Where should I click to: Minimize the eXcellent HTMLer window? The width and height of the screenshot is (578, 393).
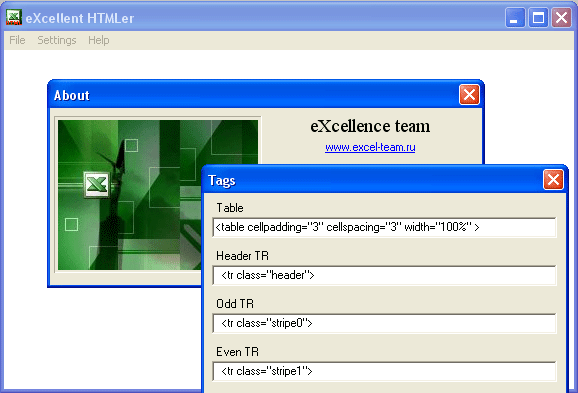pyautogui.click(x=515, y=17)
